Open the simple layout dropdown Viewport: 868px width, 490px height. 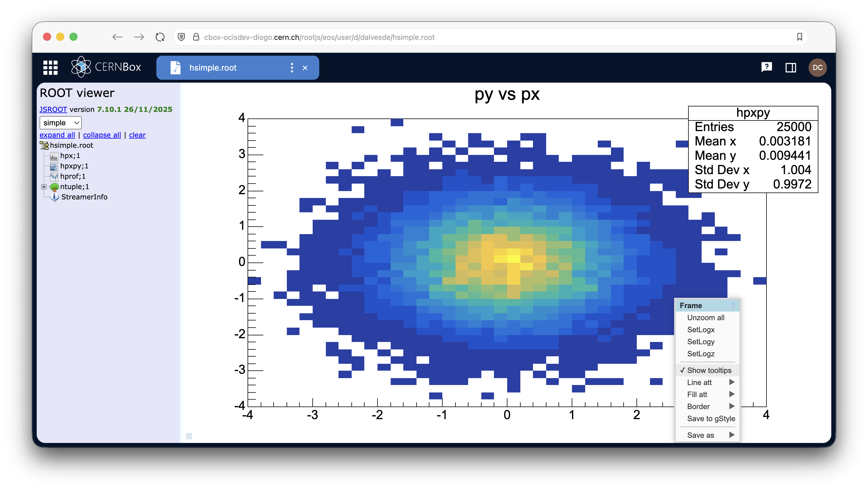(60, 123)
